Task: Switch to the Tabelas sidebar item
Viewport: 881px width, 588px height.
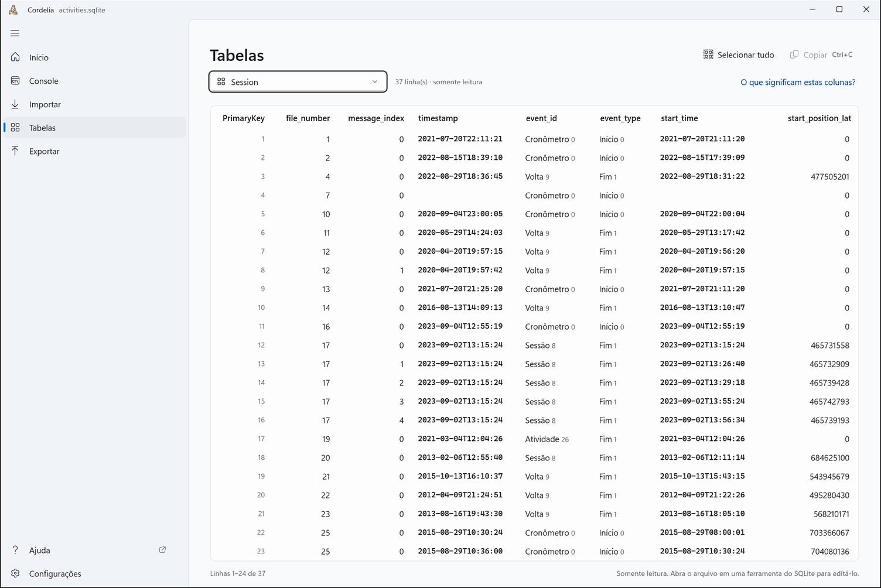Action: point(95,128)
